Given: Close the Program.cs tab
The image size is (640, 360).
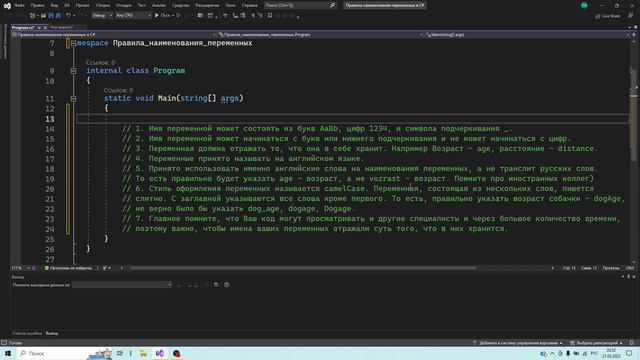Looking at the screenshot, I should tap(45, 27).
